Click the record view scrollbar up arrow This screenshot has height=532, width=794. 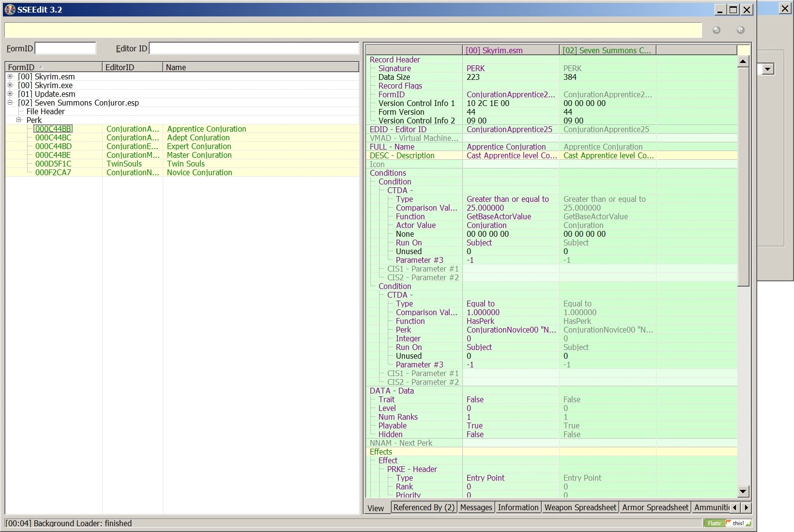(744, 61)
